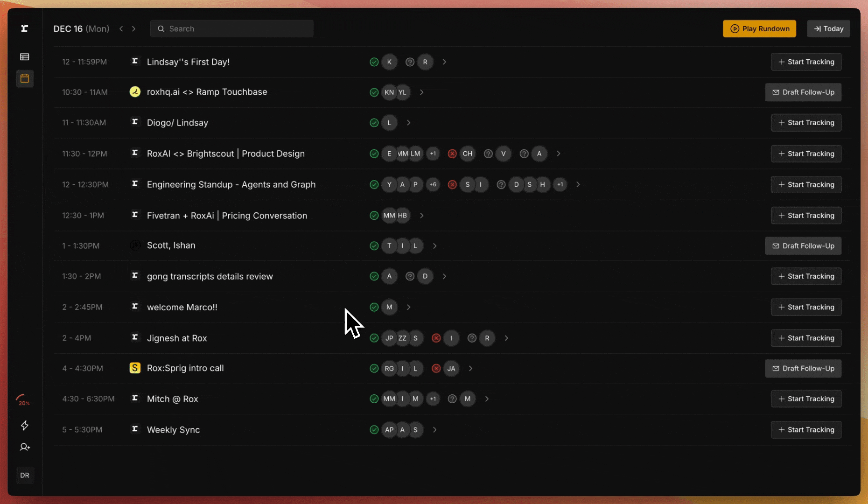Viewport: 868px width, 504px height.
Task: Click the Sprig logo on Rox:Sprig intro call
Action: pyautogui.click(x=135, y=368)
